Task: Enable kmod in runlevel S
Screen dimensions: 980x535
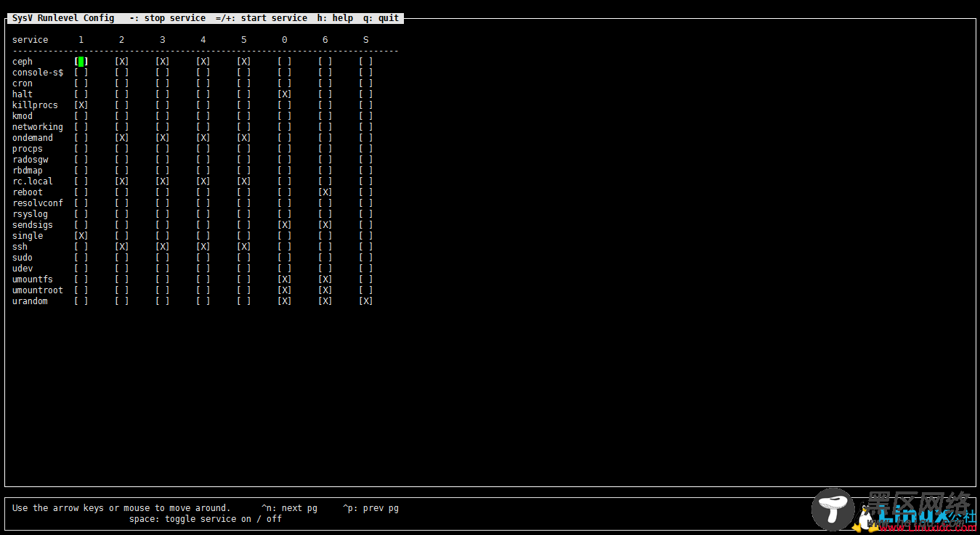Action: [366, 116]
